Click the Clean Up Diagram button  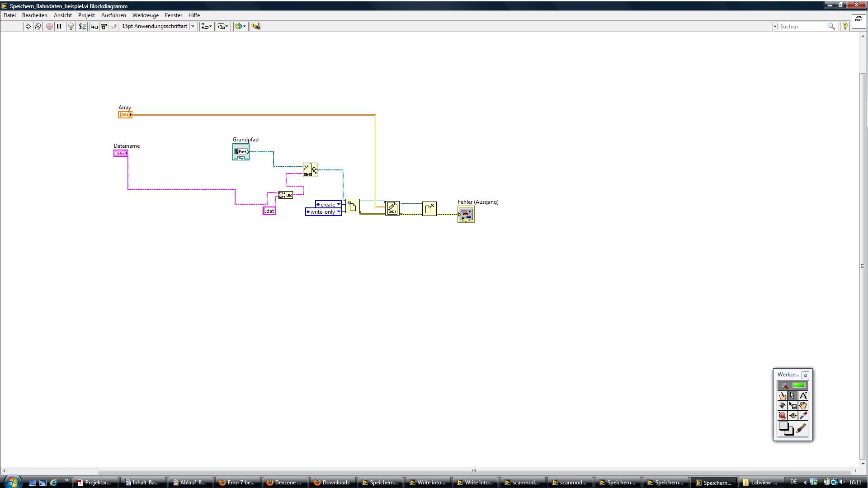click(x=255, y=26)
